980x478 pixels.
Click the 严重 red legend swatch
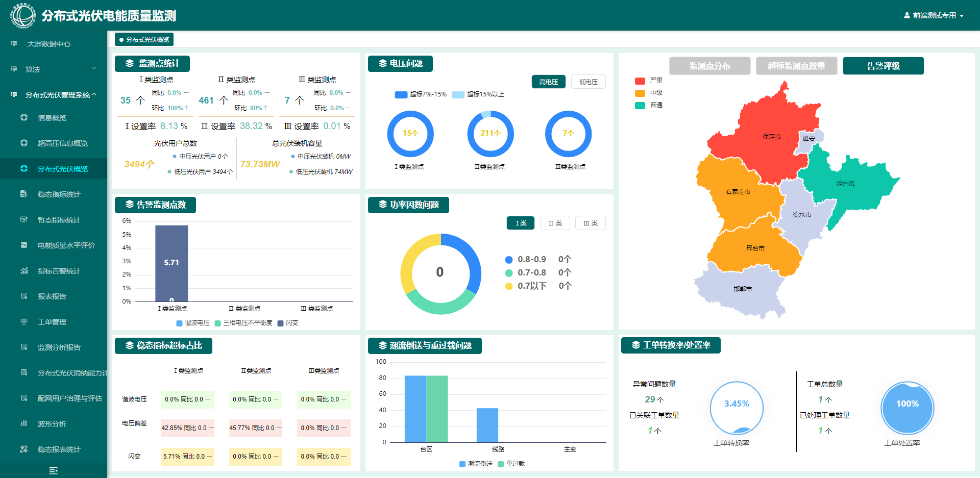pyautogui.click(x=640, y=81)
